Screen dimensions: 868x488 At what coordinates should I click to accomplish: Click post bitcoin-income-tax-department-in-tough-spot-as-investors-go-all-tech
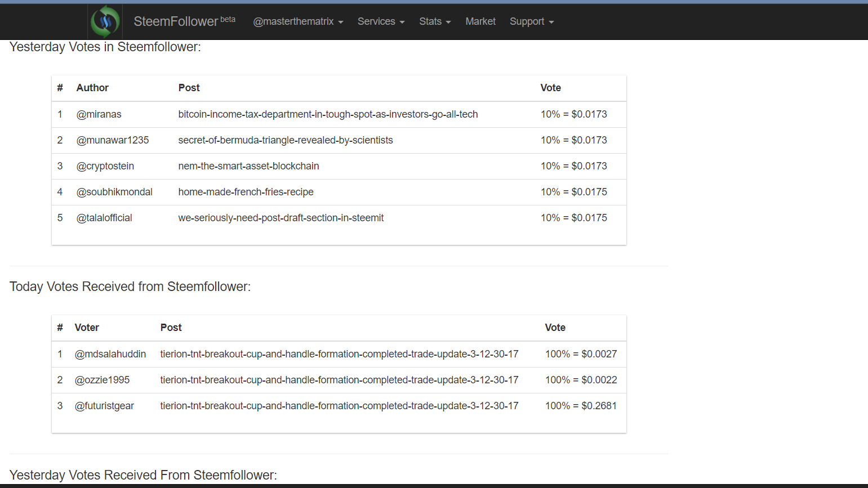pyautogui.click(x=328, y=114)
